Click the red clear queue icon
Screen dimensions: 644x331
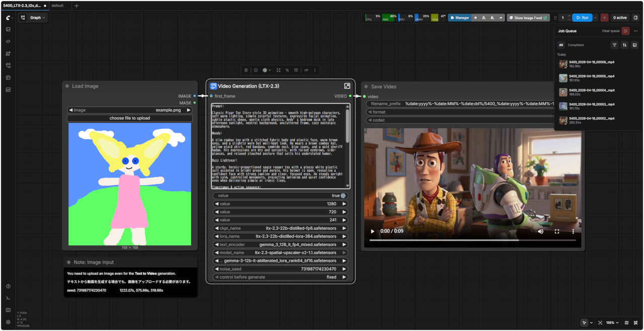tap(625, 31)
